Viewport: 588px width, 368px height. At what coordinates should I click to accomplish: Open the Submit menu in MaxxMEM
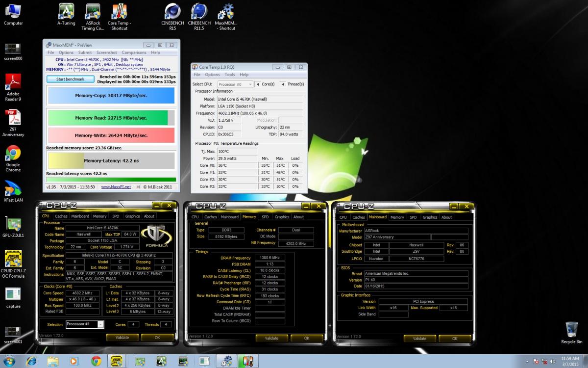pyautogui.click(x=85, y=53)
